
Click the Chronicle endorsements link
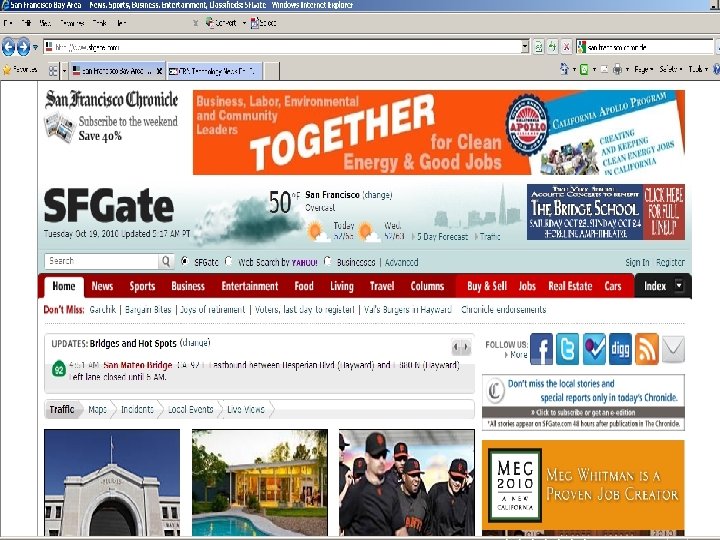(503, 309)
